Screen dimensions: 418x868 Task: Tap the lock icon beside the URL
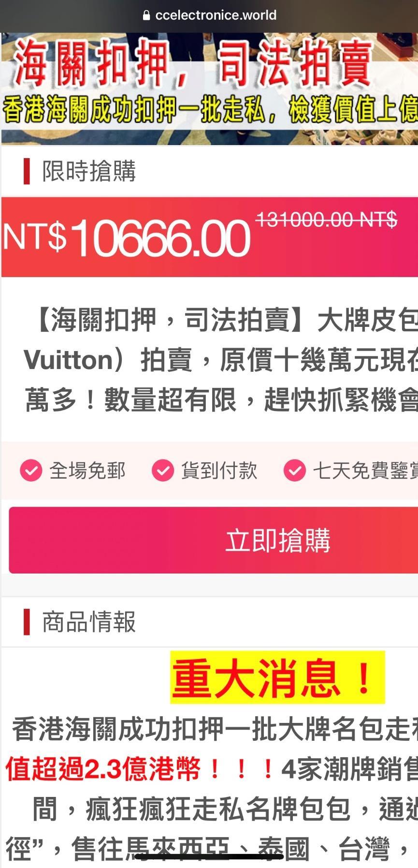pyautogui.click(x=146, y=15)
